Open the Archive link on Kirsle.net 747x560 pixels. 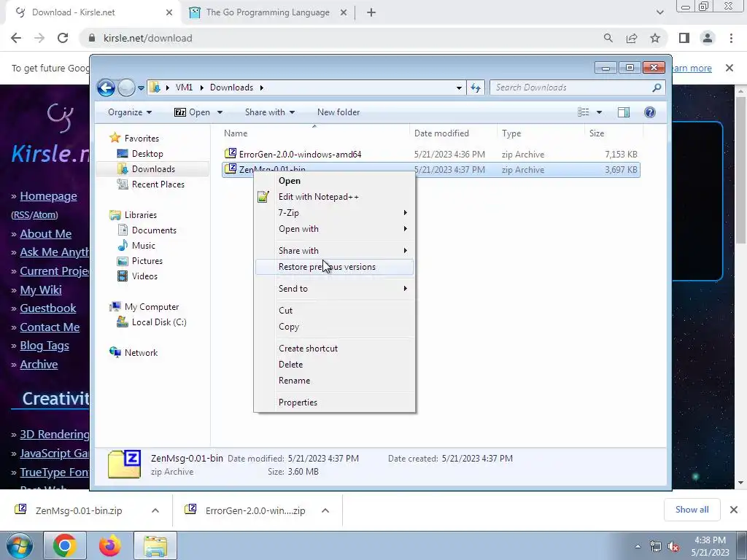39,365
